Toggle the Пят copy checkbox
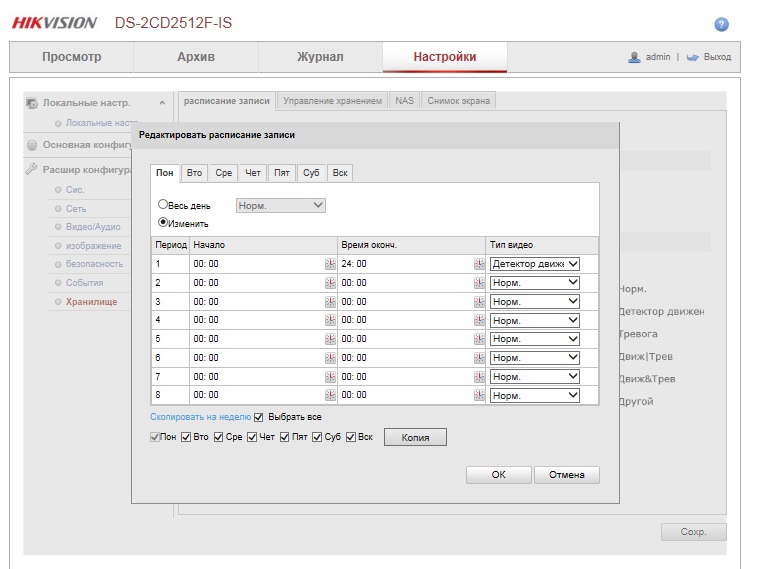This screenshot has width=759, height=569. click(x=285, y=437)
